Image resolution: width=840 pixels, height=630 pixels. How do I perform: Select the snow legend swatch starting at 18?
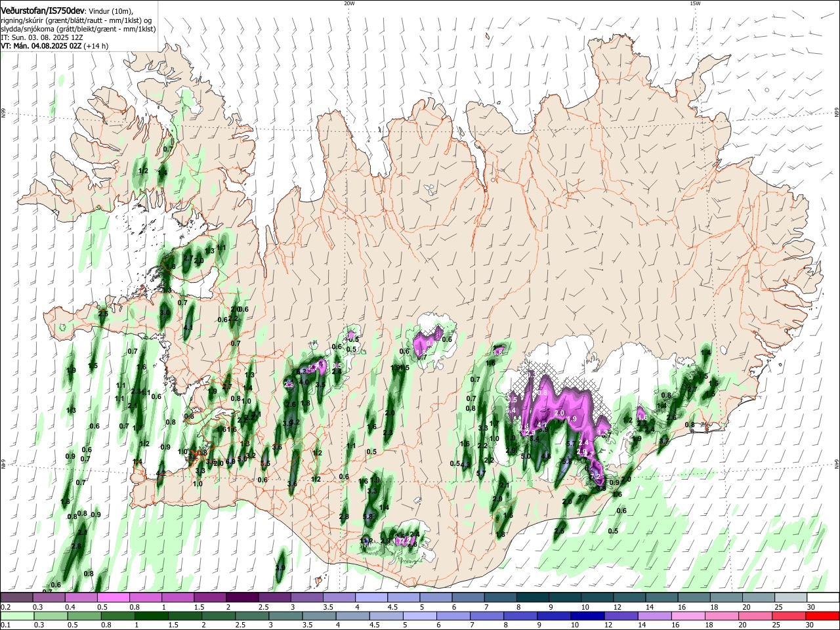(727, 597)
